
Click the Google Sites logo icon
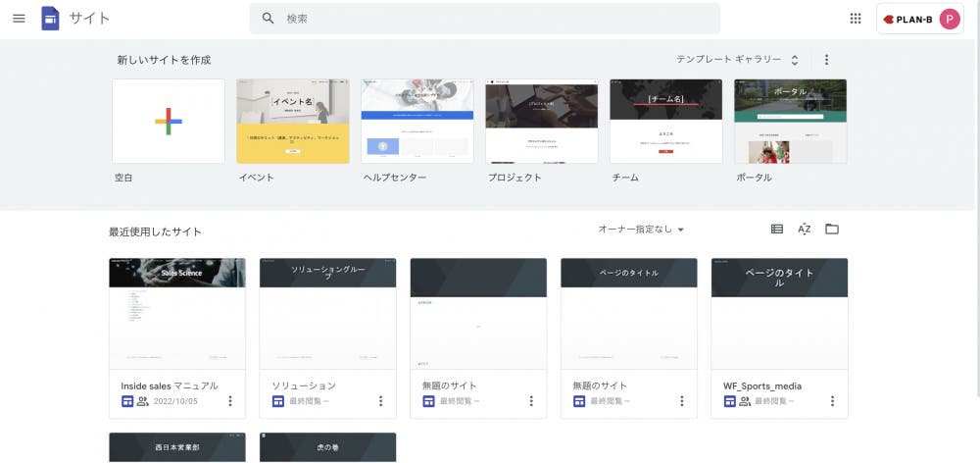50,19
